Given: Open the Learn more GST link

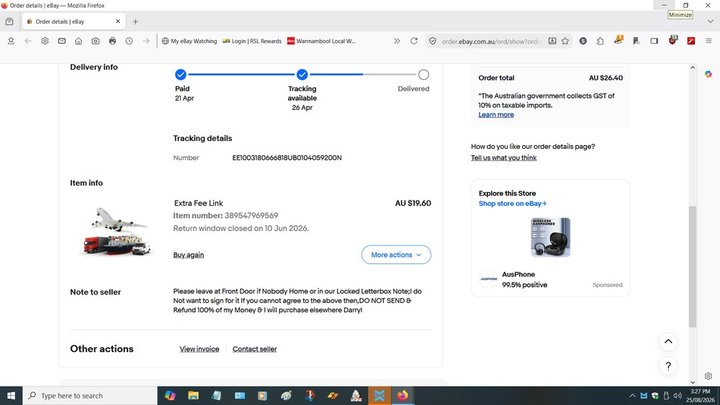Looking at the screenshot, I should [496, 115].
